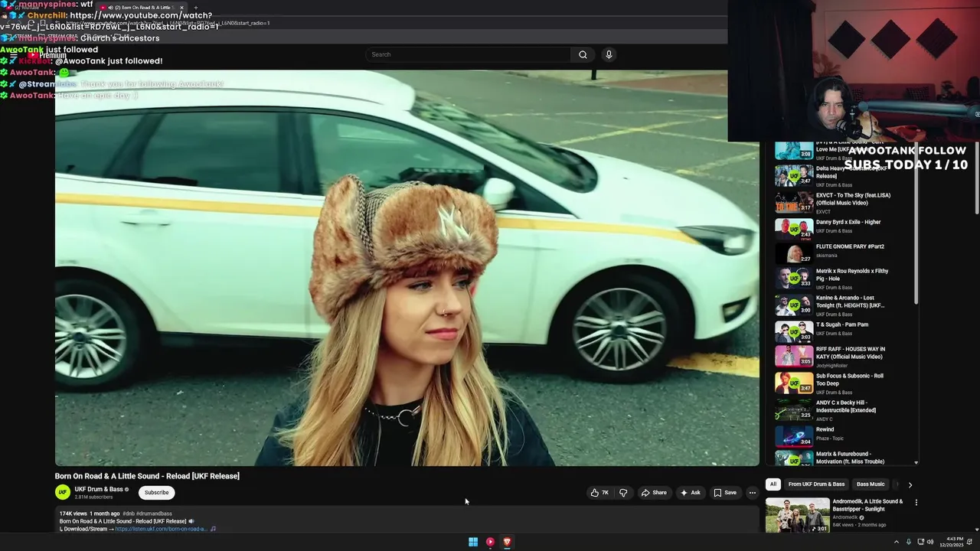Play Rewind by Phaze thumbnail

tap(794, 435)
